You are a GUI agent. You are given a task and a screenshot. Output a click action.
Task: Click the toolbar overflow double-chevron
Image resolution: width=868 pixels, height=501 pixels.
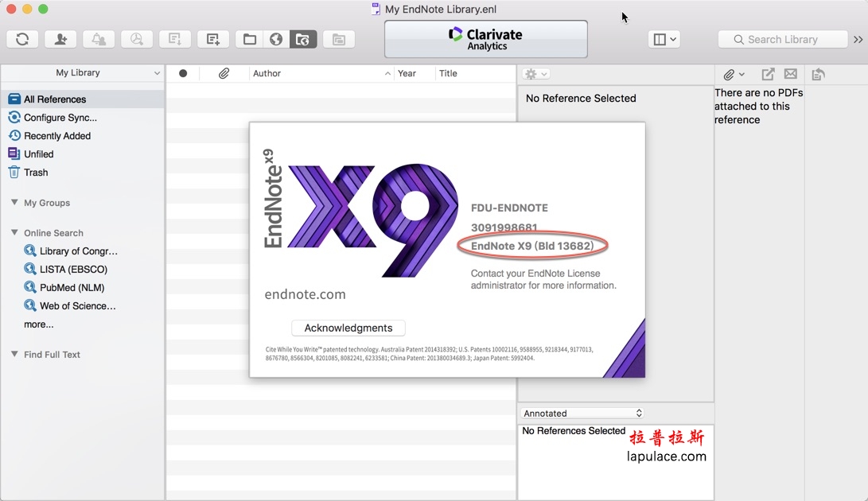[858, 39]
